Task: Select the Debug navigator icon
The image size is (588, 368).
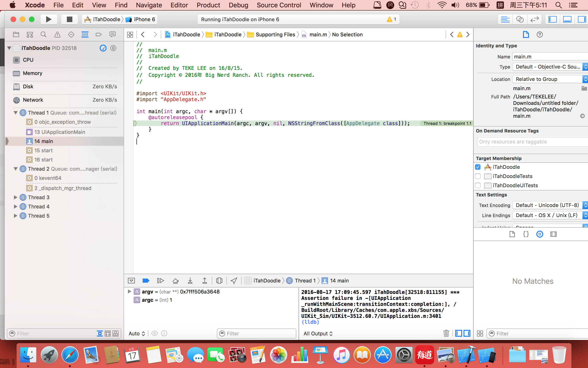Action: pyautogui.click(x=85, y=34)
